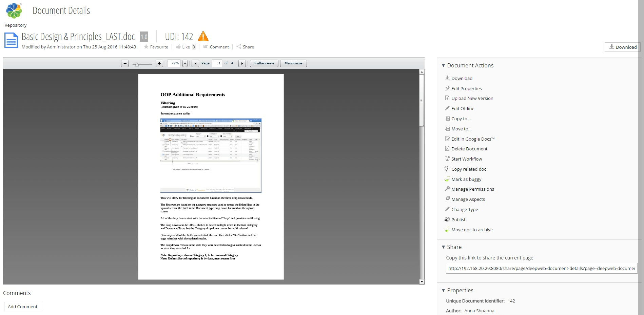Image resolution: width=644 pixels, height=315 pixels.
Task: Click the Download icon in Document Actions
Action: (447, 78)
